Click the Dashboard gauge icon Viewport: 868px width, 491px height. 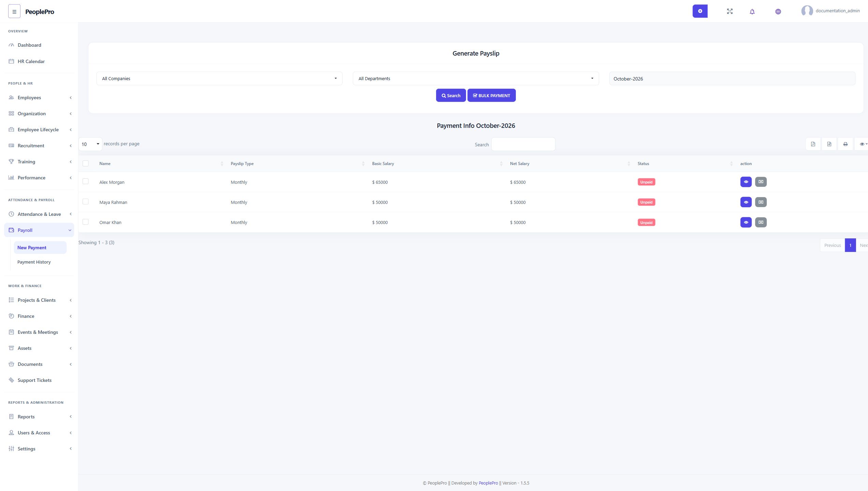[11, 45]
